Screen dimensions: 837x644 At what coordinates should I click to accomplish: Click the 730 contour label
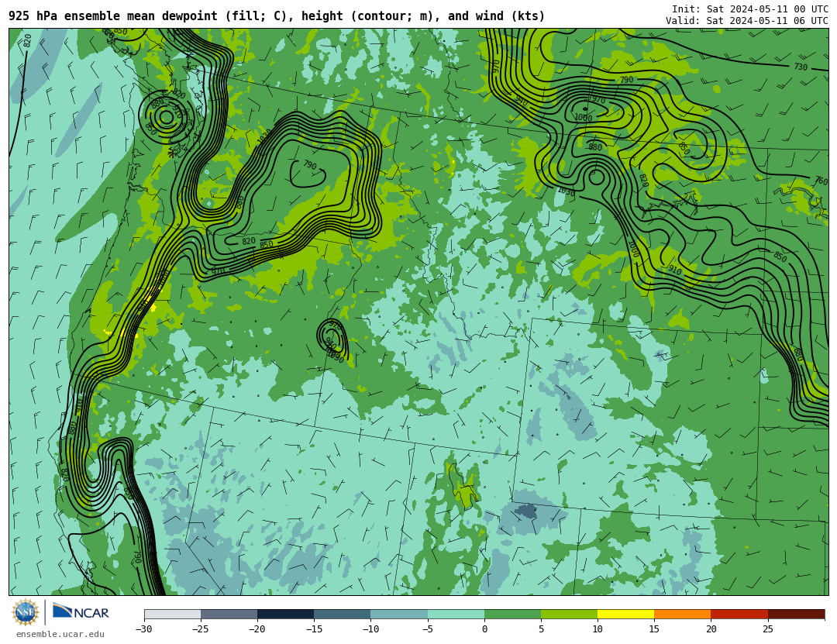tap(801, 67)
